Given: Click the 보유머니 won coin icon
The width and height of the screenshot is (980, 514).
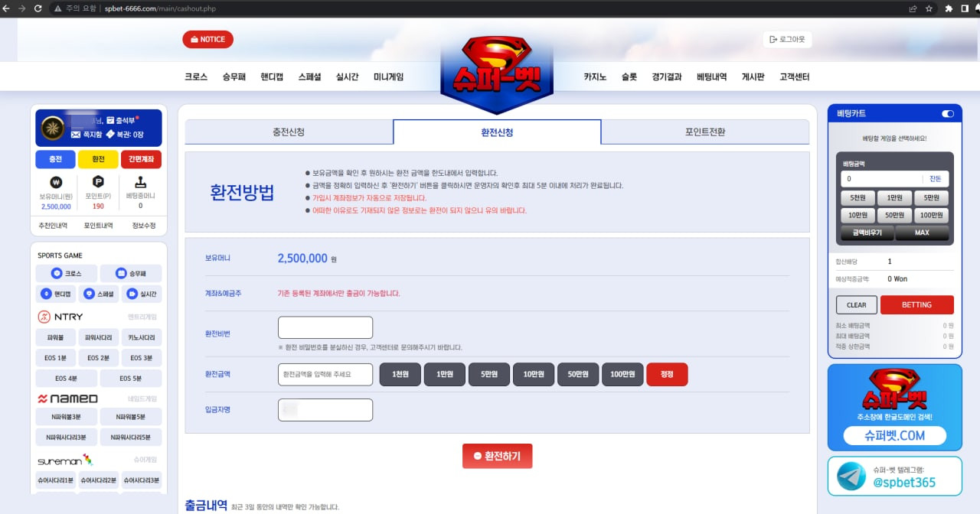Looking at the screenshot, I should [x=56, y=183].
